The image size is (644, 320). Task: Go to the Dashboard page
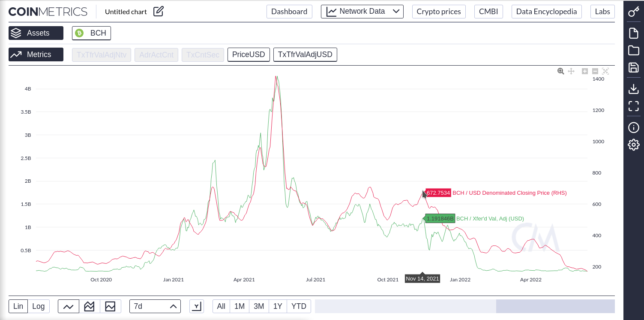(289, 12)
